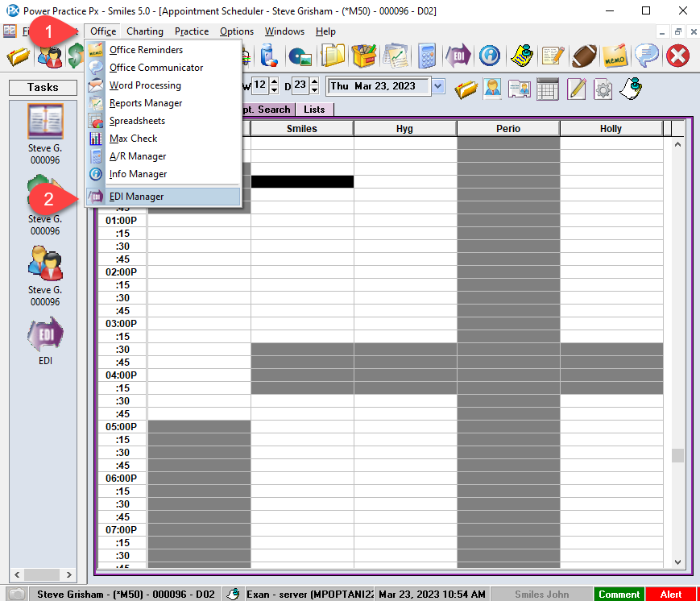Open the date dropdown arrow

(438, 86)
